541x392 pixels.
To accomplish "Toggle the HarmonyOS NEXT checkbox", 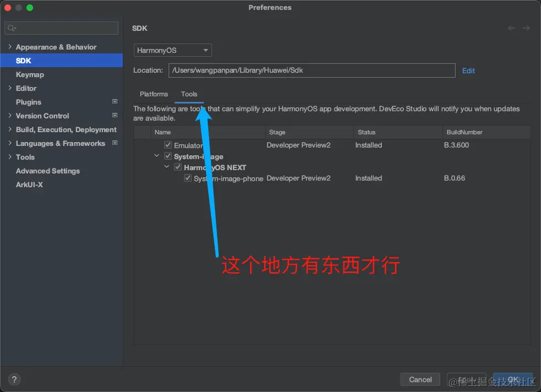I will pyautogui.click(x=178, y=167).
